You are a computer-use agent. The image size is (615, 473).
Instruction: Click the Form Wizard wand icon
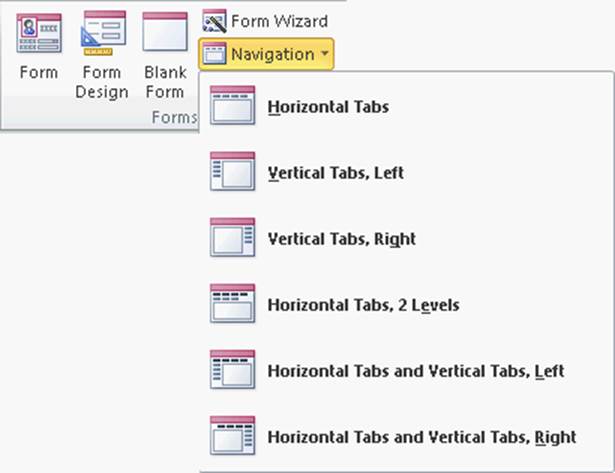(x=214, y=20)
